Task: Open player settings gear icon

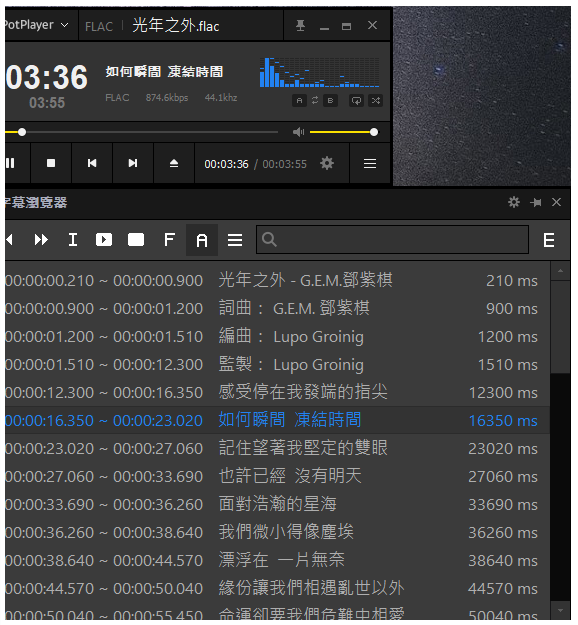Action: tap(327, 163)
